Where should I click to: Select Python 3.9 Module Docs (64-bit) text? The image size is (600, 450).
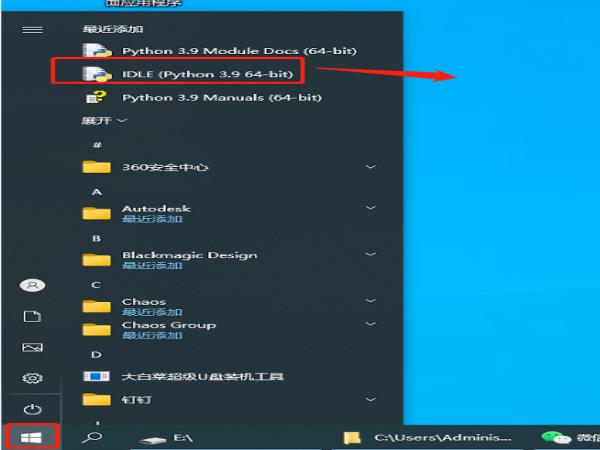(239, 51)
